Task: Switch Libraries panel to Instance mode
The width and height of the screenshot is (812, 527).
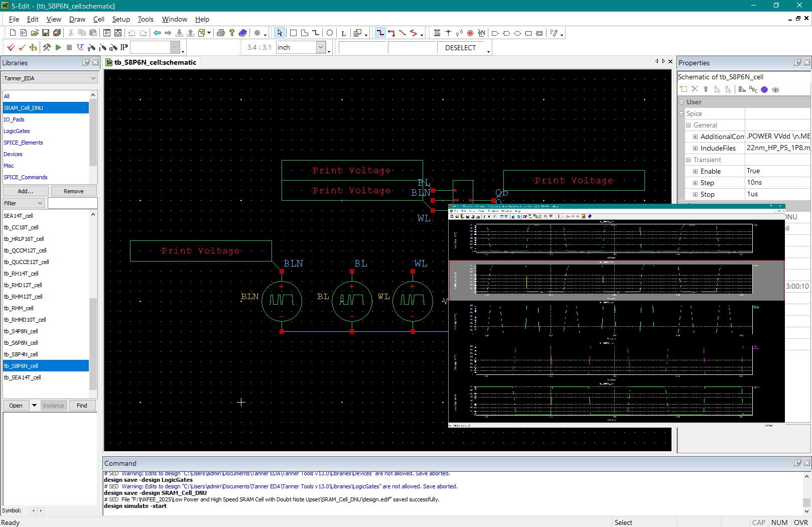Action: [53, 405]
